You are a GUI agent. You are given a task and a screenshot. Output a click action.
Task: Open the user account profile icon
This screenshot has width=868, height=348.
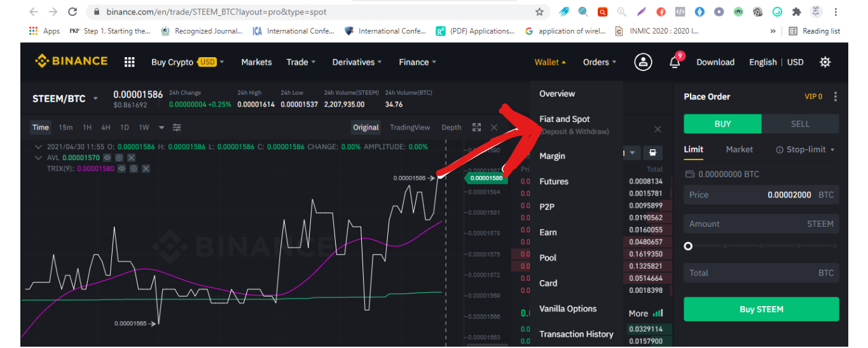click(x=644, y=62)
